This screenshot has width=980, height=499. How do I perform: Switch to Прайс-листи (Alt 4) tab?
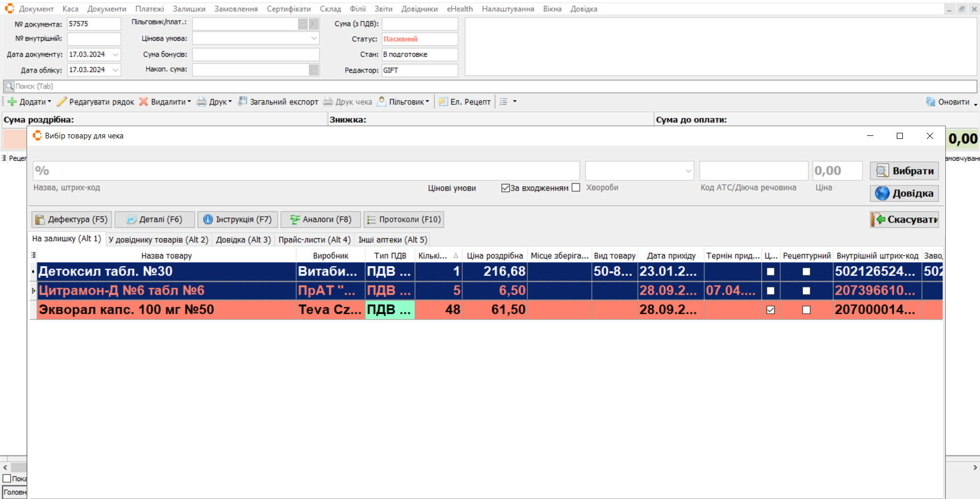(314, 240)
